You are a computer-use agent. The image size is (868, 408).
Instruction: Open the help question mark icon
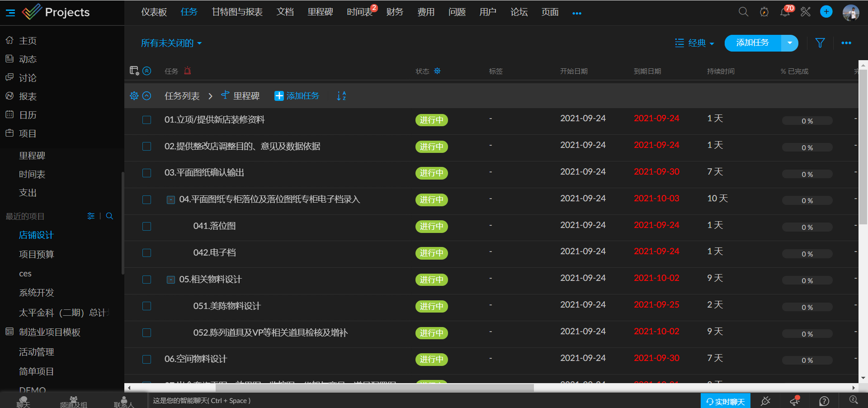[824, 401]
